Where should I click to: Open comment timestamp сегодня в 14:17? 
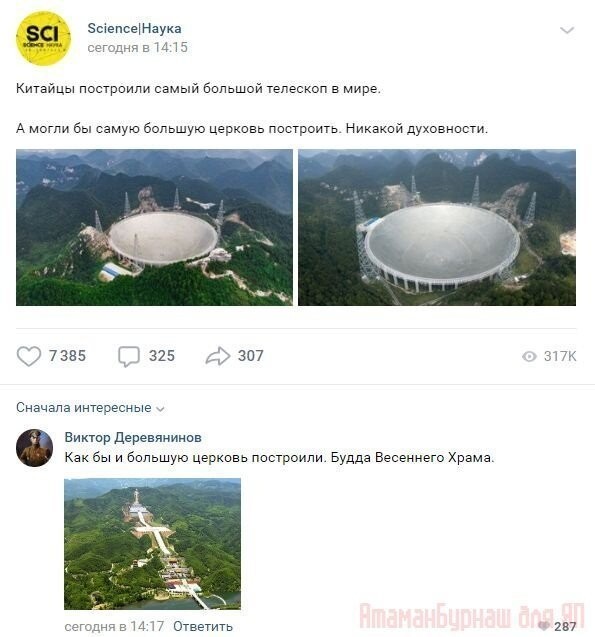click(x=114, y=626)
